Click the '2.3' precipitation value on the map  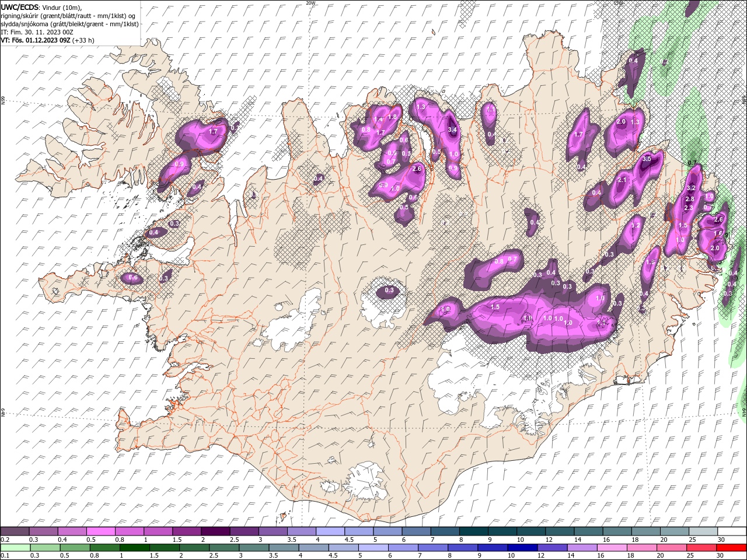[688, 208]
